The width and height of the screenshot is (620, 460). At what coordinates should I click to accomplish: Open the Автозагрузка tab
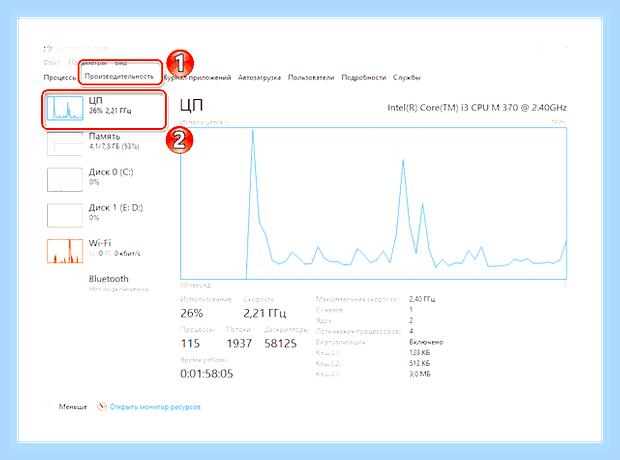pos(259,78)
